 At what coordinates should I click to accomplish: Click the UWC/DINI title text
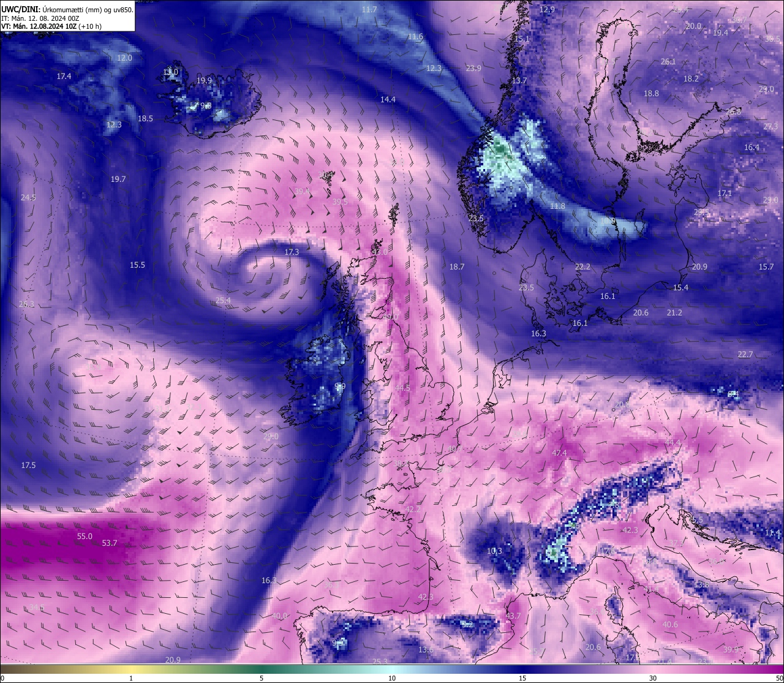(20, 10)
